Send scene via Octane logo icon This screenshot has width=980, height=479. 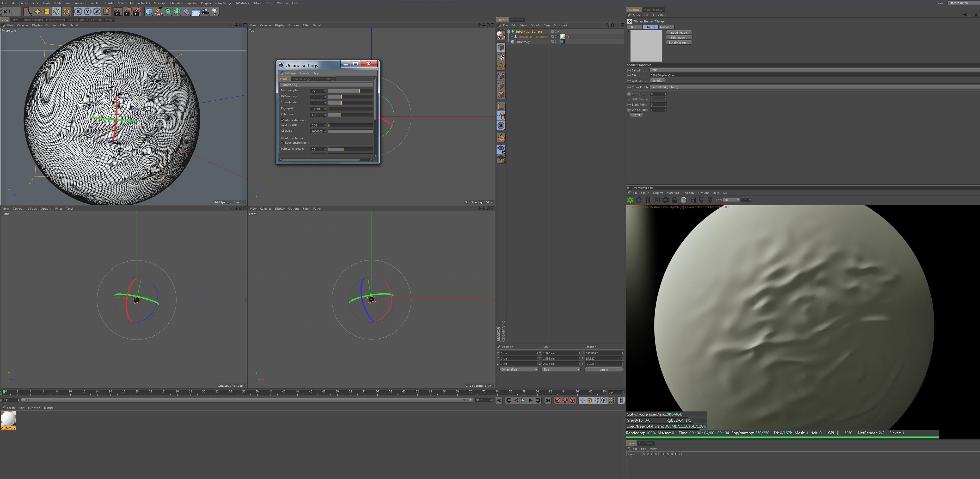pyautogui.click(x=630, y=200)
